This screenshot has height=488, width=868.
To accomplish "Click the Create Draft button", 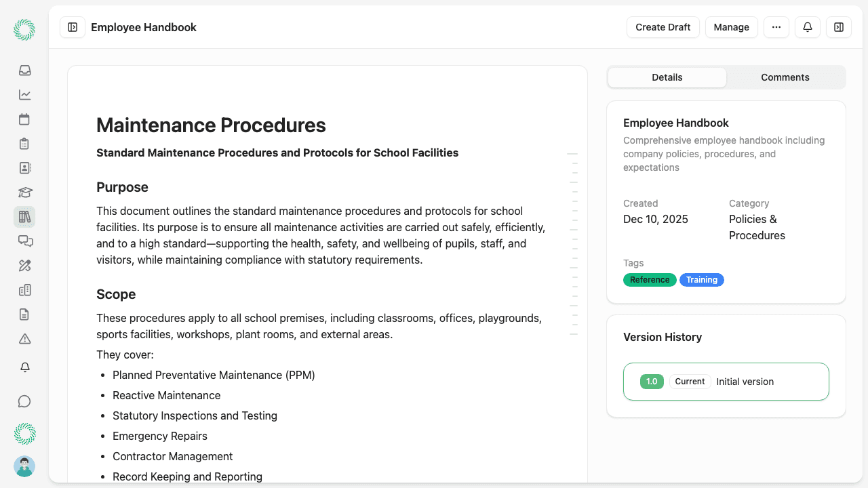I will (x=663, y=27).
